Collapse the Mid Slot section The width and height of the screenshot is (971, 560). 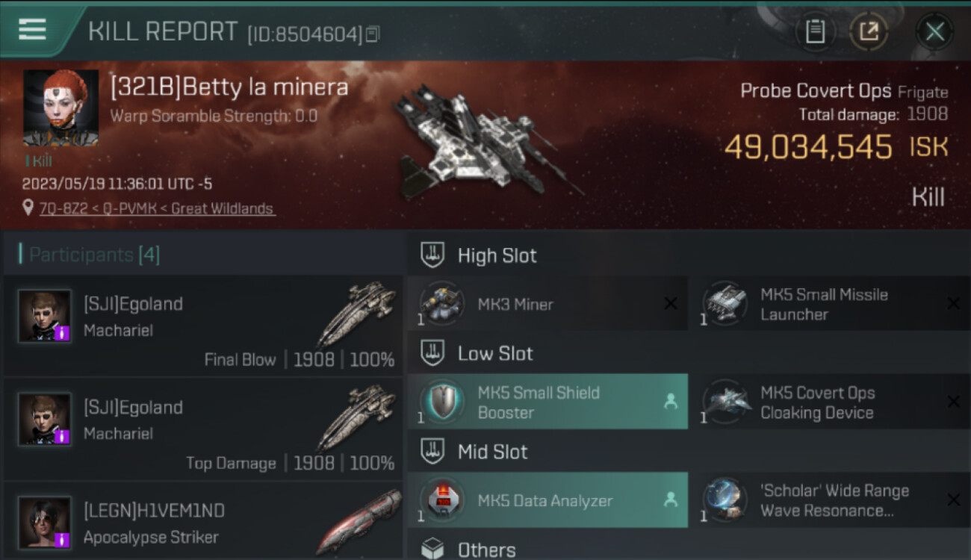(x=433, y=452)
